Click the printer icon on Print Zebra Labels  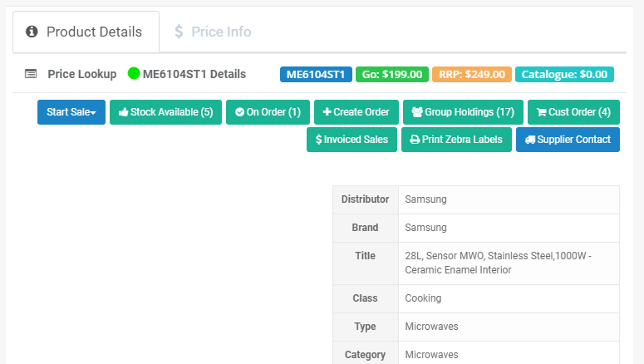click(x=415, y=140)
